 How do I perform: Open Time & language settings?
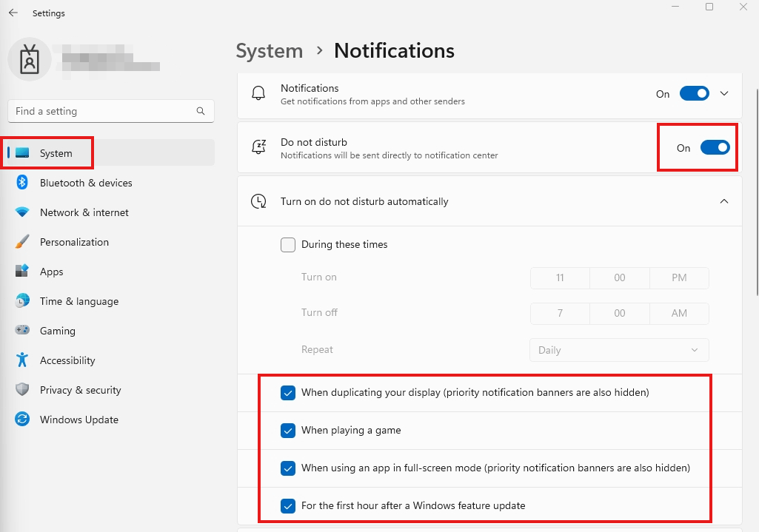click(111, 301)
